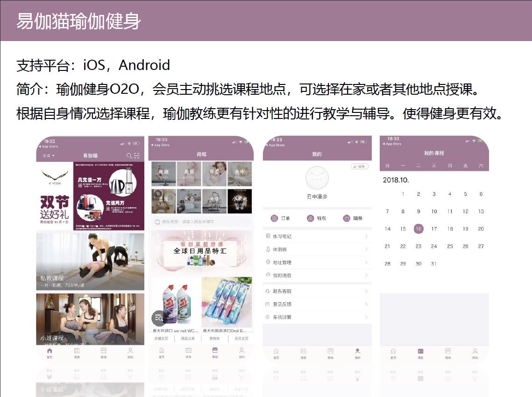Screen dimensions: 532x397
Task: Tap 我的 profile icon in fourth phone's tab bar
Action: pos(475,351)
